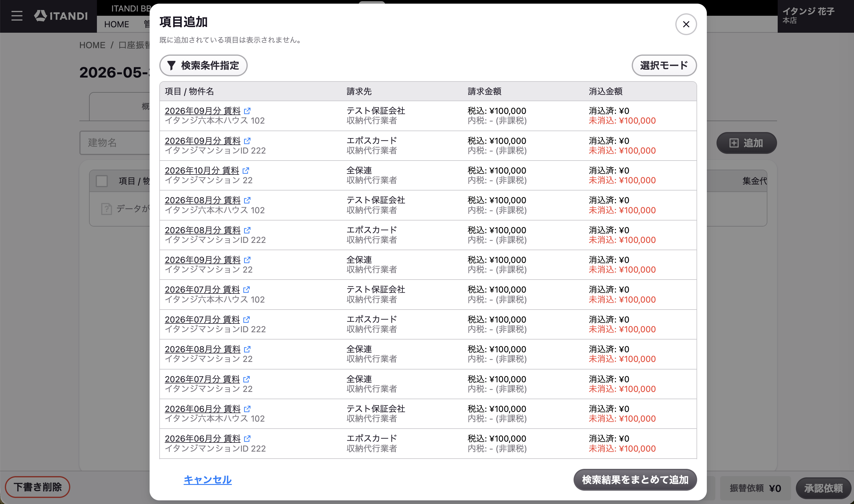Open 検索条件指定 filter options
Image resolution: width=854 pixels, height=504 pixels.
point(203,65)
